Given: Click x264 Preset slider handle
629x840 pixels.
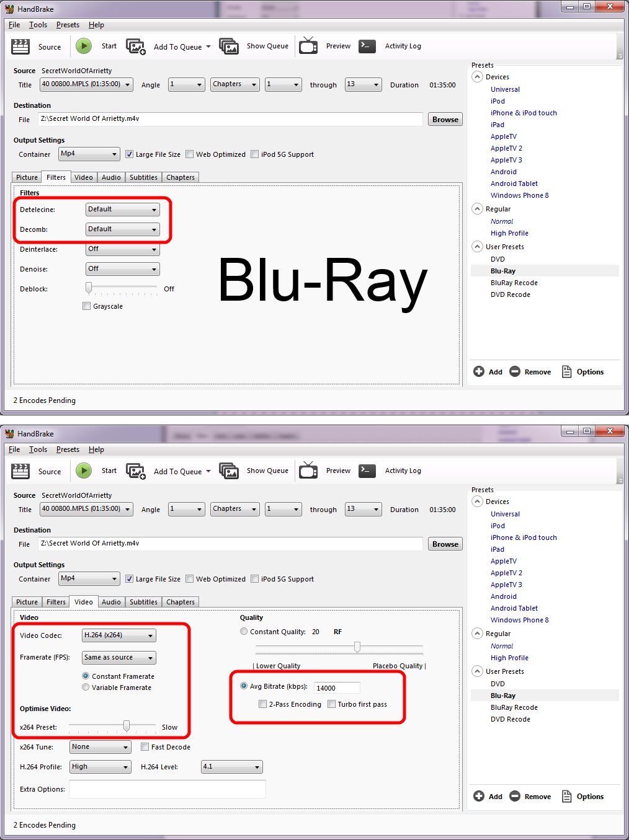Looking at the screenshot, I should tap(127, 725).
